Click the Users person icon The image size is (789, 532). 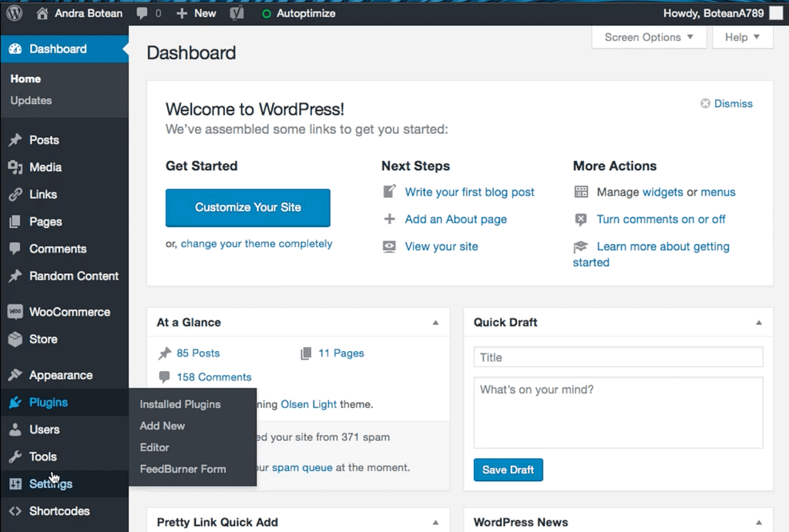tap(15, 430)
